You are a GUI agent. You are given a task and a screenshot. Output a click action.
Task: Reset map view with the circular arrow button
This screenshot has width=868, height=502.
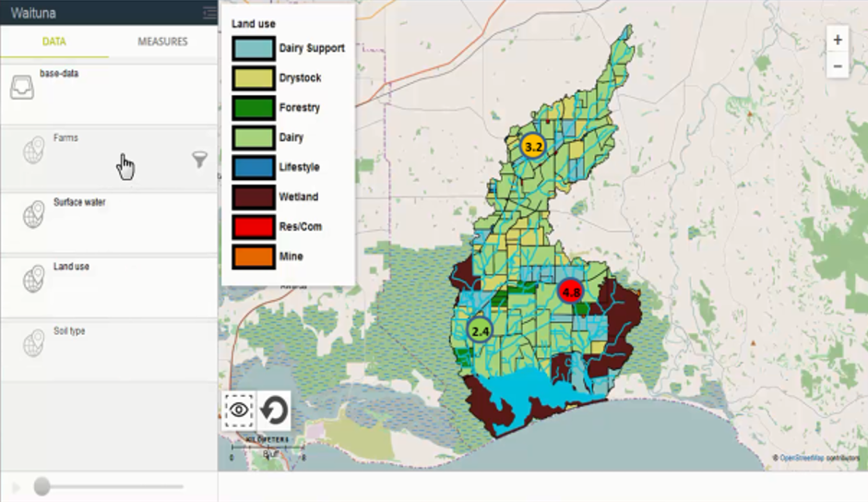(x=273, y=410)
